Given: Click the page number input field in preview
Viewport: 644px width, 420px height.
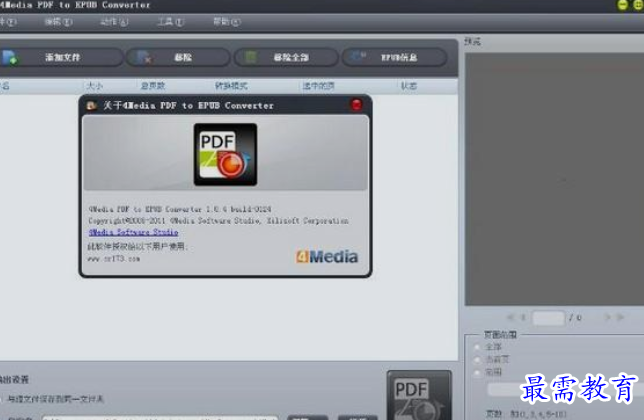Looking at the screenshot, I should click(x=548, y=318).
